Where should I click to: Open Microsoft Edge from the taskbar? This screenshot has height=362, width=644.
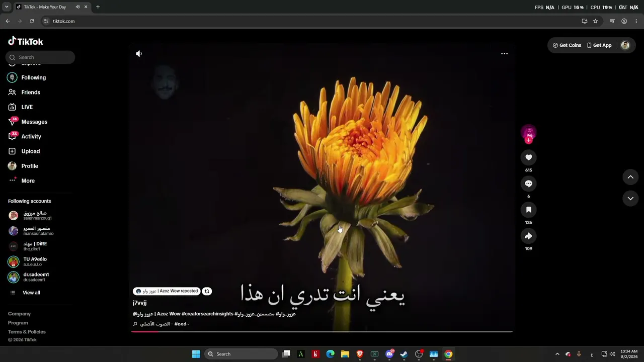coord(330,354)
